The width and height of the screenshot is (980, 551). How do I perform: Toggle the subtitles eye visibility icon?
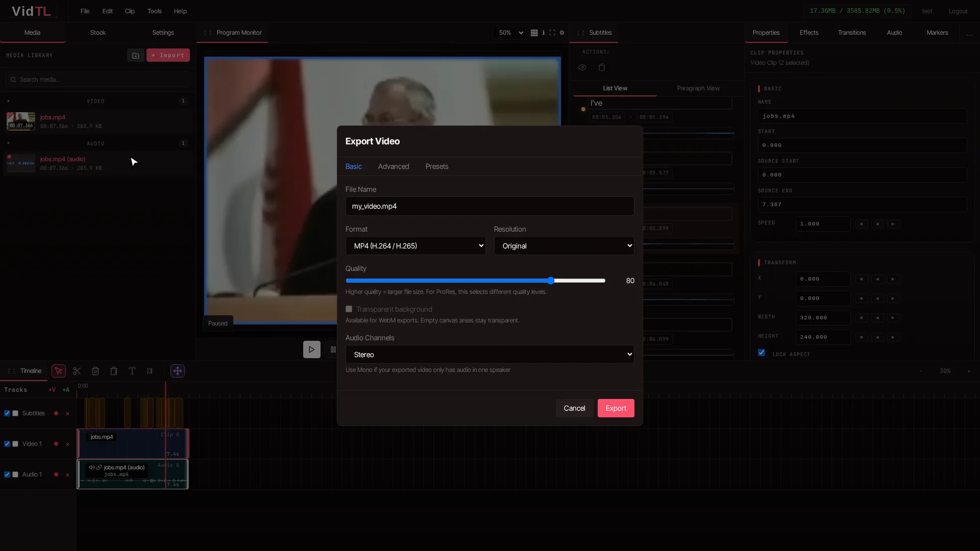pyautogui.click(x=582, y=67)
